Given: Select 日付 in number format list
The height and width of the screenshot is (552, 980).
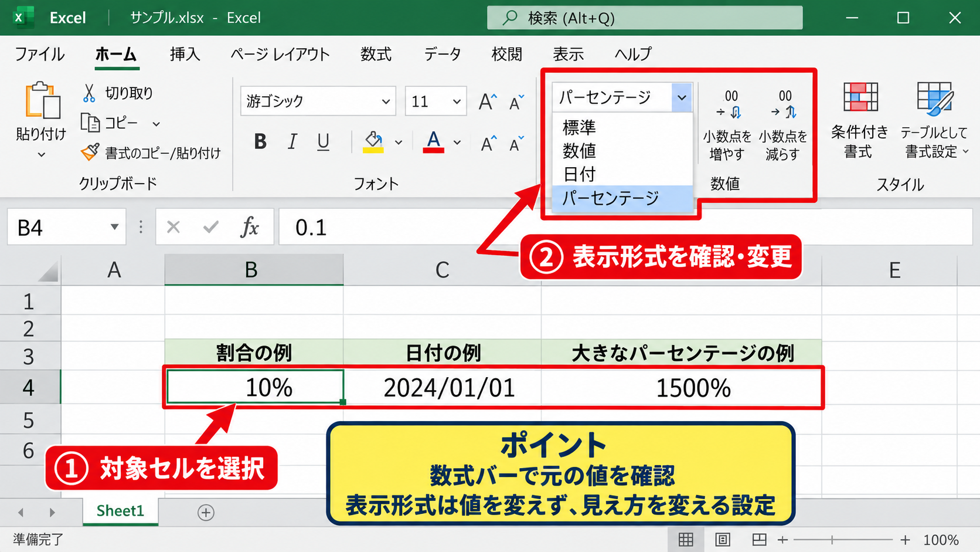Looking at the screenshot, I should coord(622,174).
